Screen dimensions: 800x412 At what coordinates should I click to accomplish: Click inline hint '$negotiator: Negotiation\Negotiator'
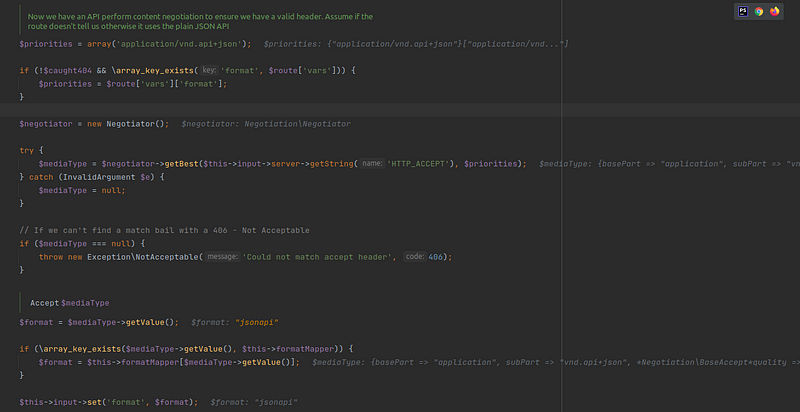click(x=266, y=124)
